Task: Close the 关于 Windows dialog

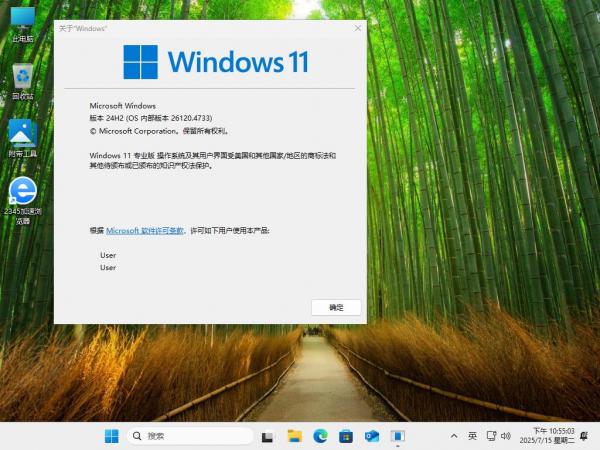Action: point(358,28)
